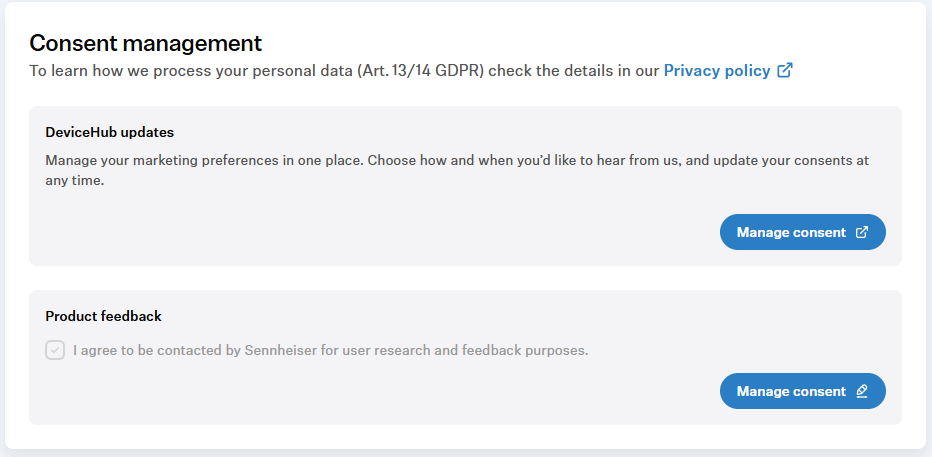Click the external-link icon beside Privacy policy

[x=785, y=71]
